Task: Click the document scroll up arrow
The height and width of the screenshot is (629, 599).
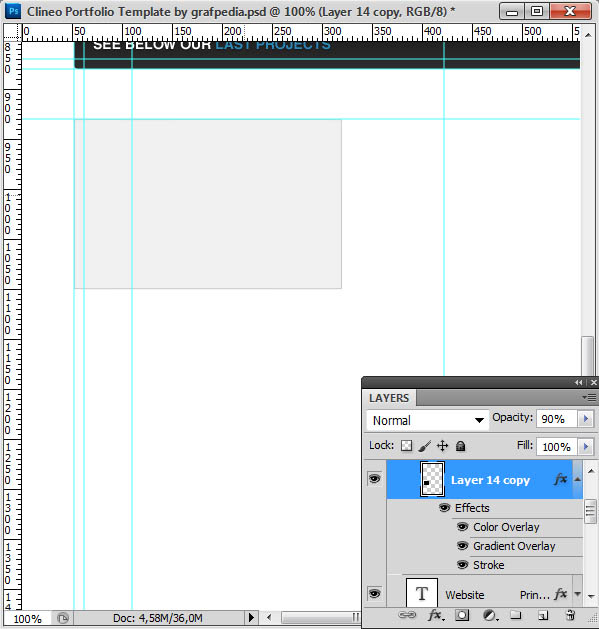Action: pos(588,35)
